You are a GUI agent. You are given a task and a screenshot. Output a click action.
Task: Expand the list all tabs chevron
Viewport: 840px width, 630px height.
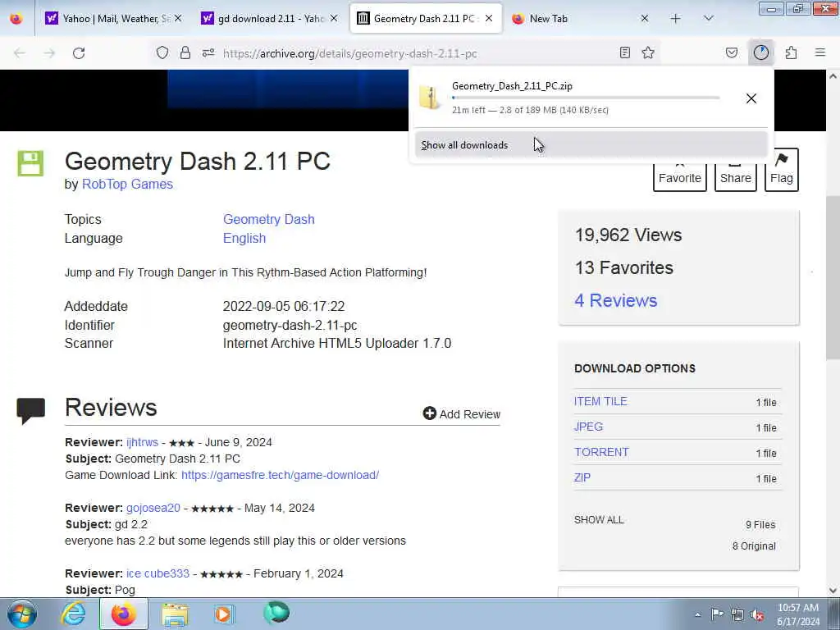pyautogui.click(x=709, y=19)
